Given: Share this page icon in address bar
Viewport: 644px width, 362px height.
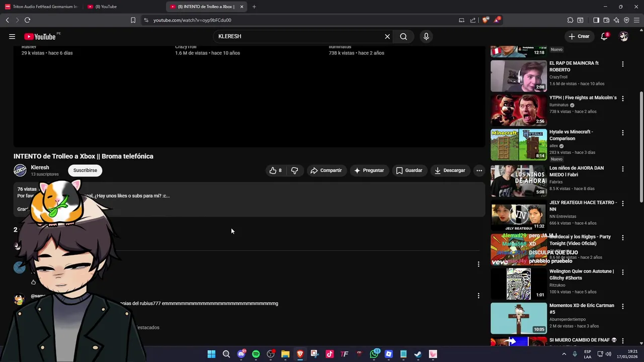Looking at the screenshot, I should pyautogui.click(x=473, y=20).
